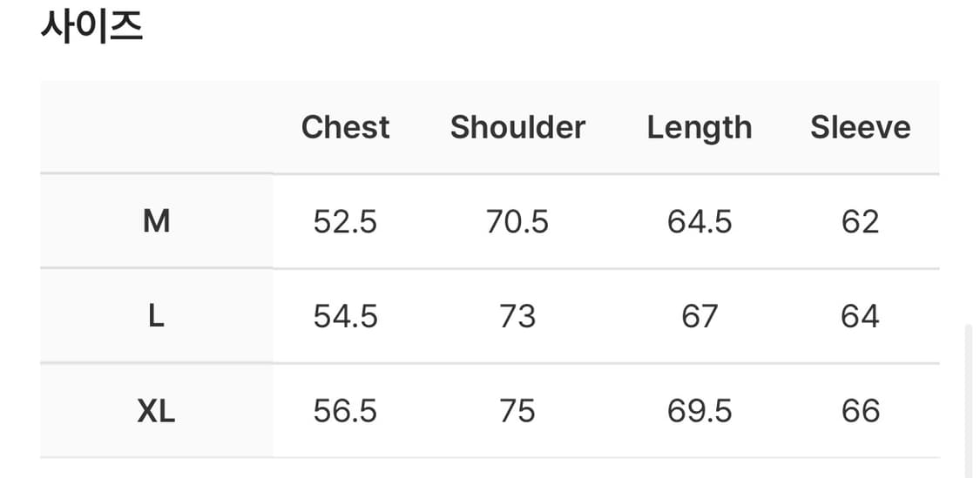Click the M shoulder value 70.5

coord(517,222)
